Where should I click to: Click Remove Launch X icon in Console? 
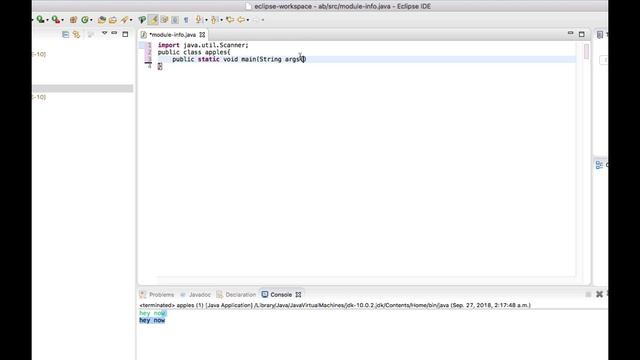[599, 294]
